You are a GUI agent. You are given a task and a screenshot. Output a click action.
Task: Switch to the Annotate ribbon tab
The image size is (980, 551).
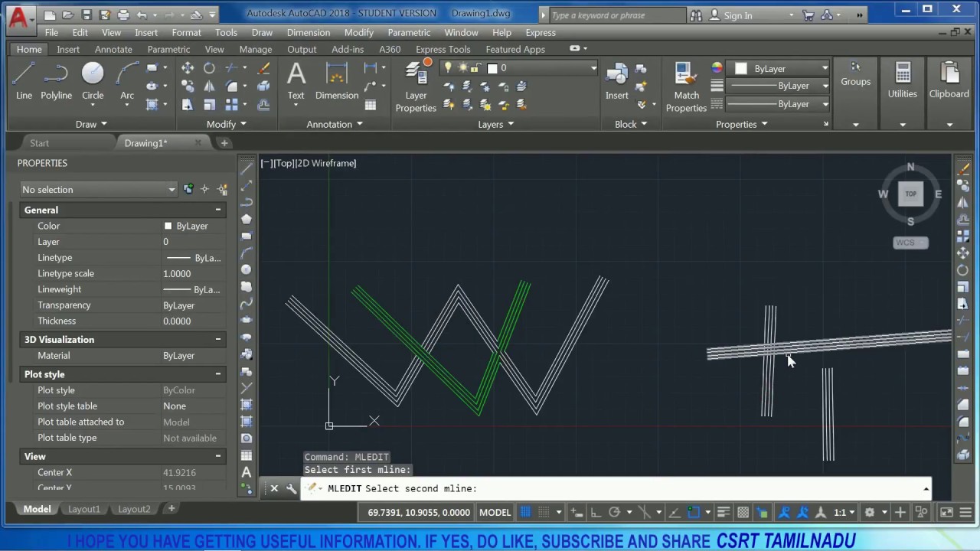click(x=113, y=49)
